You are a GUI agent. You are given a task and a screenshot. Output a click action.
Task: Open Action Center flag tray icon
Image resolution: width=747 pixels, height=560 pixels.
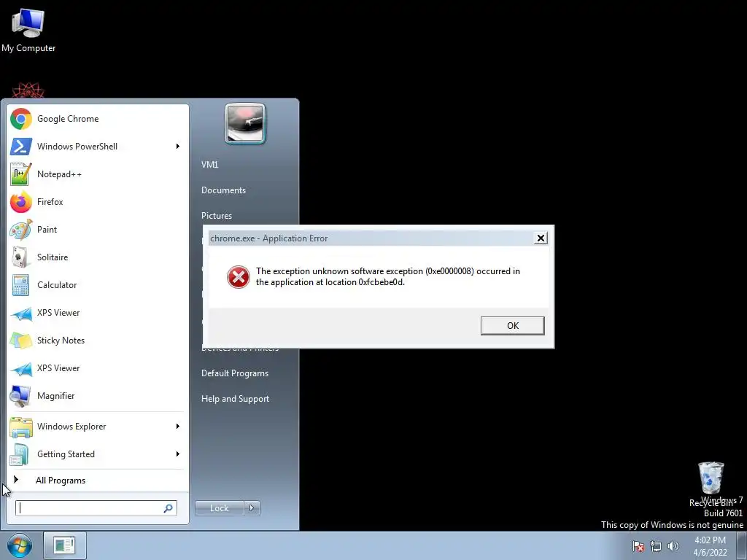(x=638, y=546)
